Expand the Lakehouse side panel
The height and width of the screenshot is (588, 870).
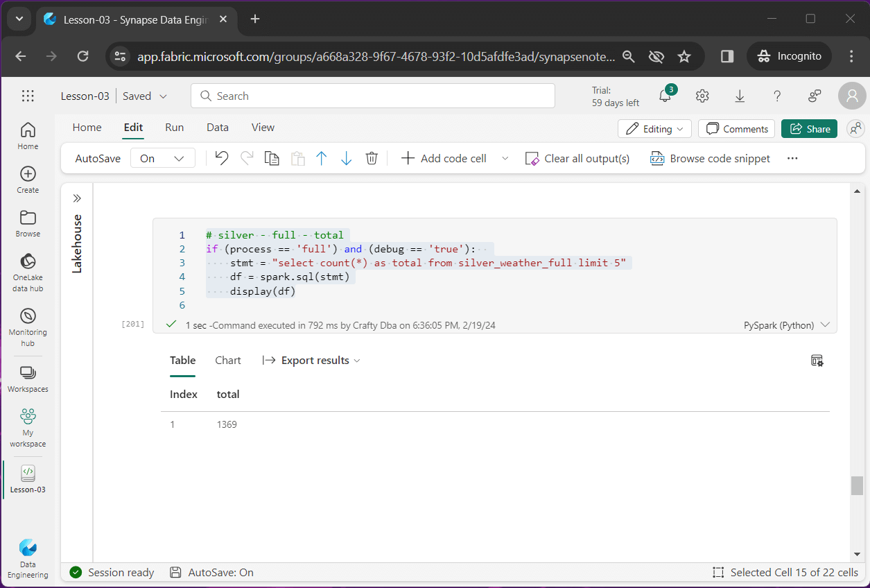pos(77,198)
